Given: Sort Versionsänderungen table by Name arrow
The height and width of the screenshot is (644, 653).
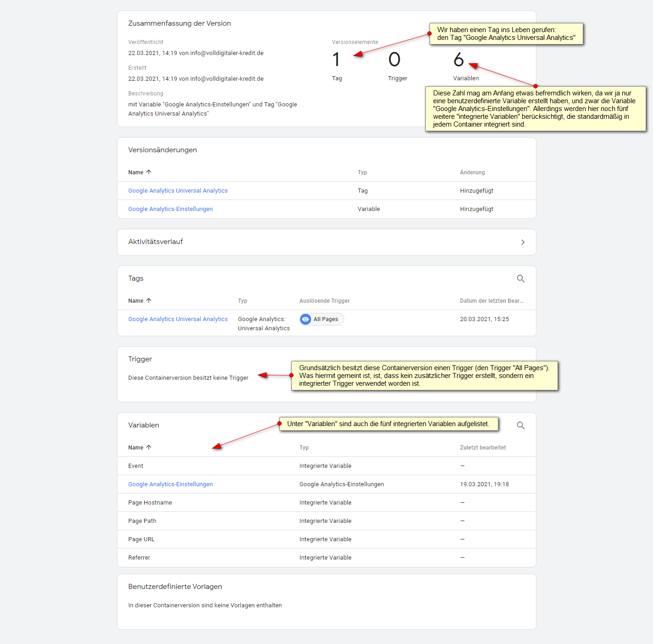Looking at the screenshot, I should coord(149,172).
